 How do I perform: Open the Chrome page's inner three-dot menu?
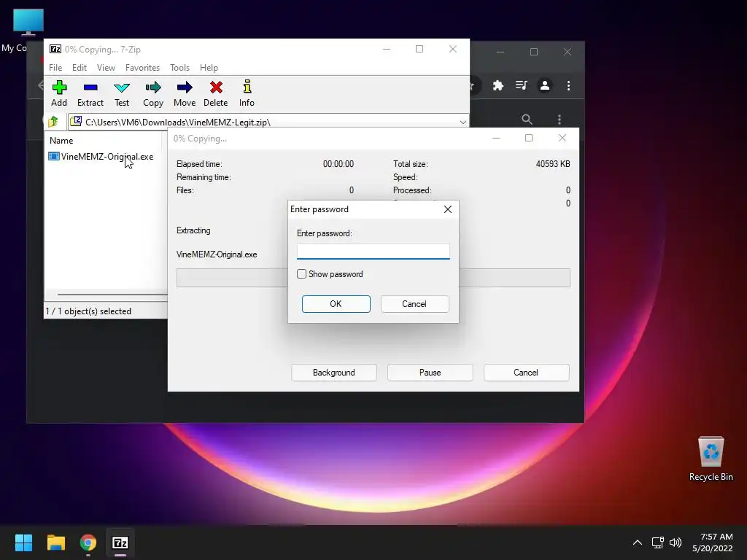click(x=560, y=119)
